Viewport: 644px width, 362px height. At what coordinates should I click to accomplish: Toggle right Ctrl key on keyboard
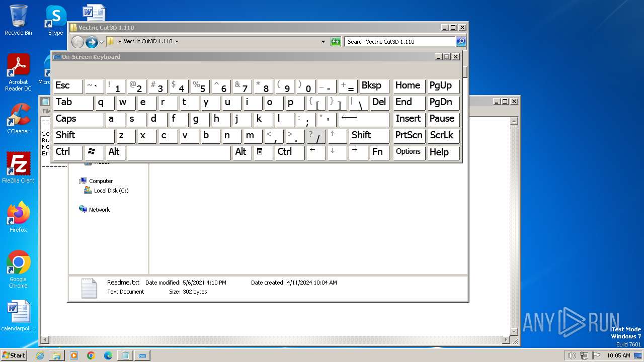(x=289, y=152)
